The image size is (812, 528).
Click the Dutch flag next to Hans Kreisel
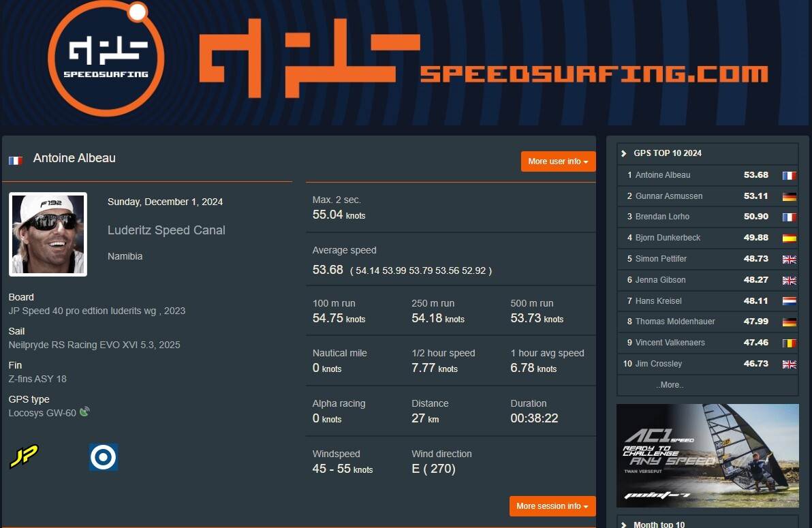[790, 301]
